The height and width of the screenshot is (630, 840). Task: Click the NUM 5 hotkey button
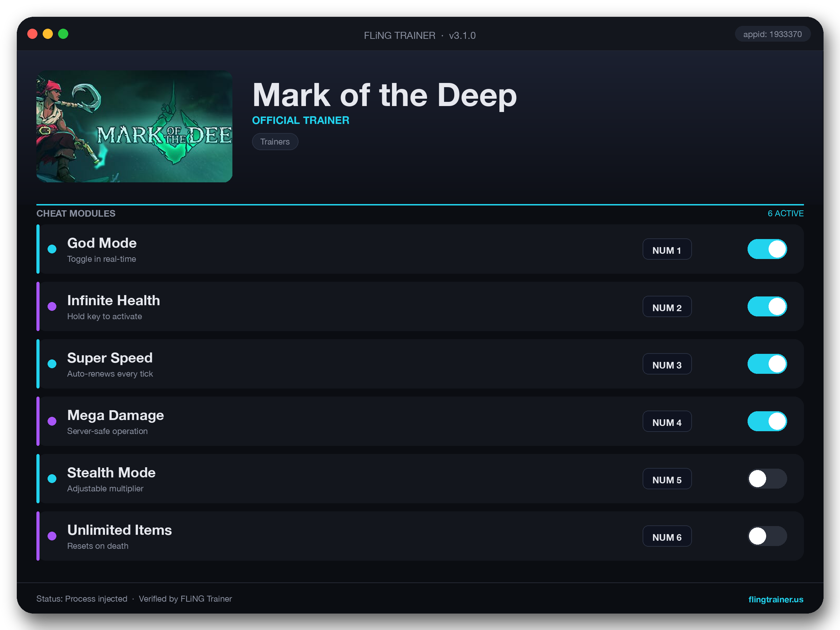click(667, 478)
